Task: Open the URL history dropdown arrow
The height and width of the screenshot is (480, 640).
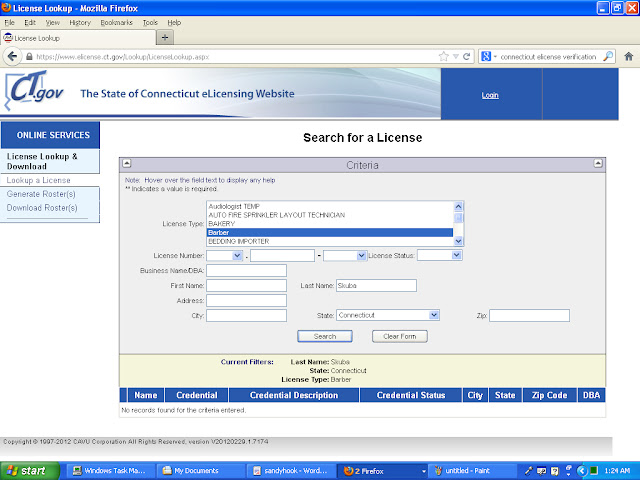Action: coord(456,57)
